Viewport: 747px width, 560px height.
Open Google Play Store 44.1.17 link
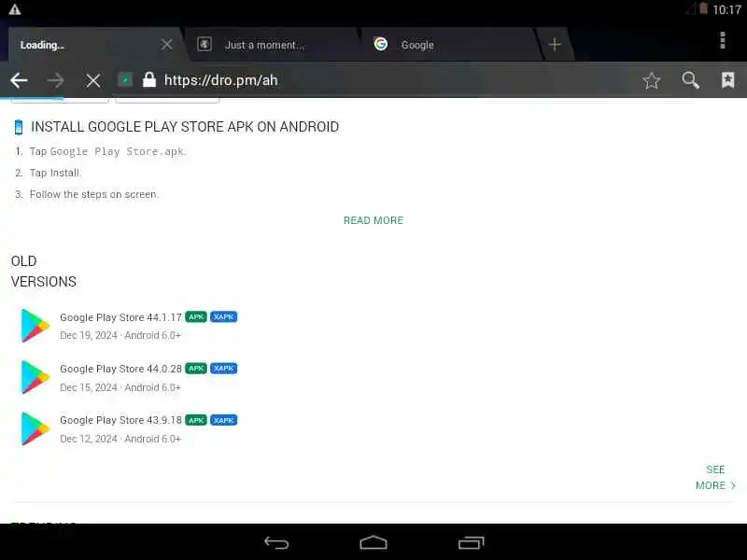[x=121, y=317]
